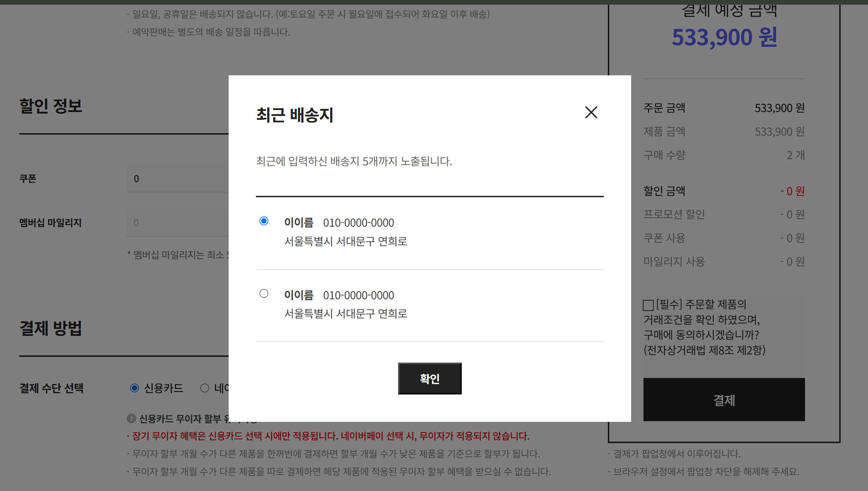Click the first entry's phone number 010-0000-0000
This screenshot has height=491, width=868.
(x=358, y=223)
